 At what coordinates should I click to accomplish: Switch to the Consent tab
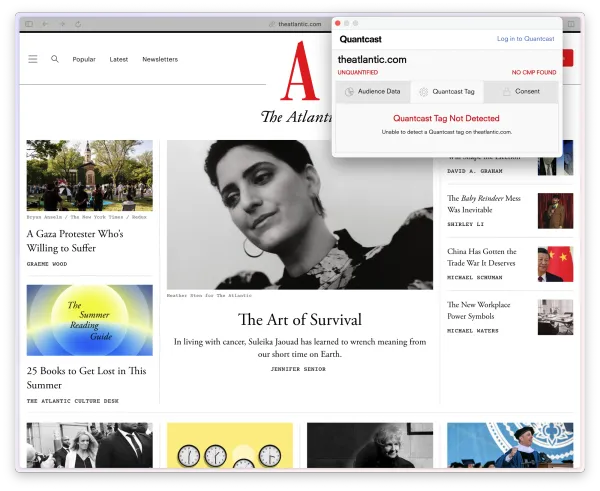[x=521, y=91]
